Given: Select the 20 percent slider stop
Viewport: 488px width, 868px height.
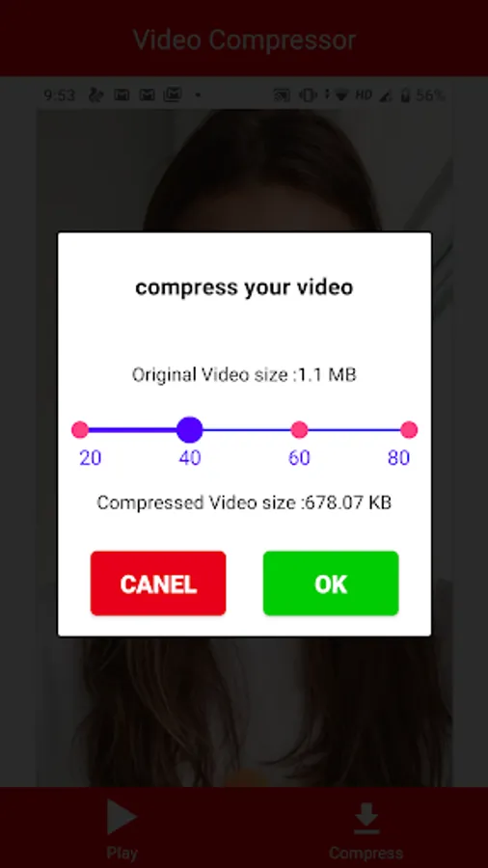Looking at the screenshot, I should 80,429.
